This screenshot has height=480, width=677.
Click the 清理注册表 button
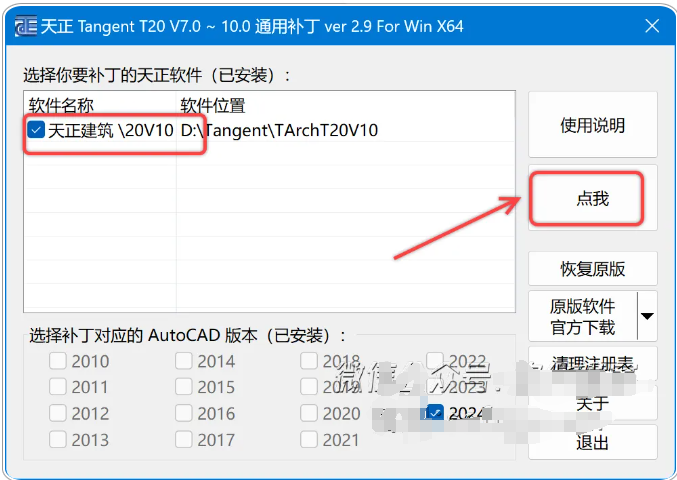(x=593, y=364)
